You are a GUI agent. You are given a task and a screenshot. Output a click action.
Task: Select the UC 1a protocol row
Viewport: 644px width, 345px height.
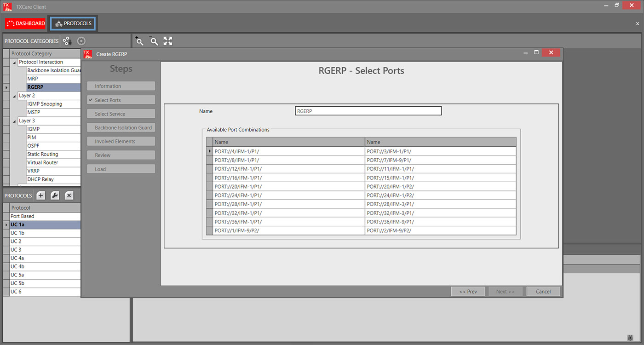pos(45,224)
